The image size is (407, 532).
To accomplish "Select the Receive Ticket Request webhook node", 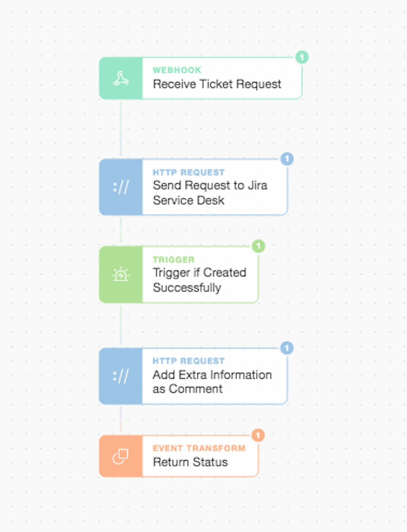I will click(217, 84).
